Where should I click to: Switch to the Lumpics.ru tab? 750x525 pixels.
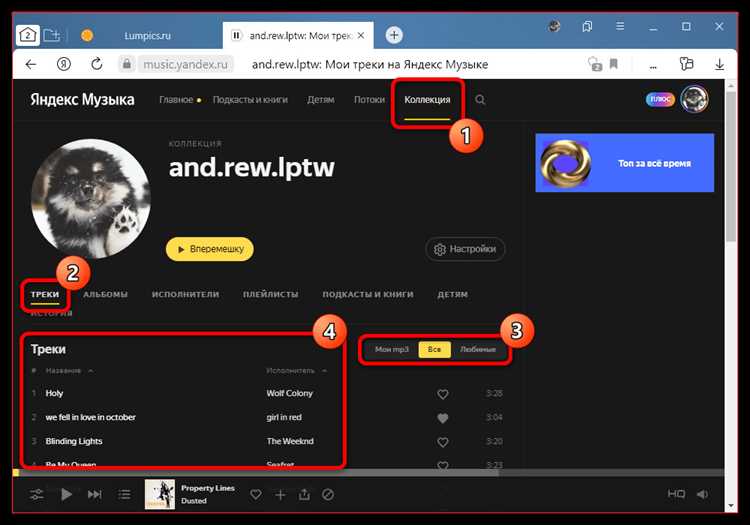point(147,35)
